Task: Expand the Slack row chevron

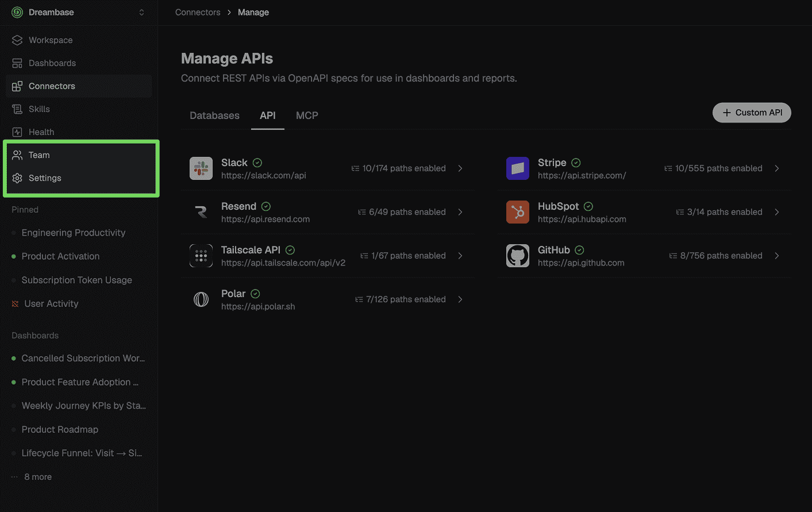Action: coord(460,168)
